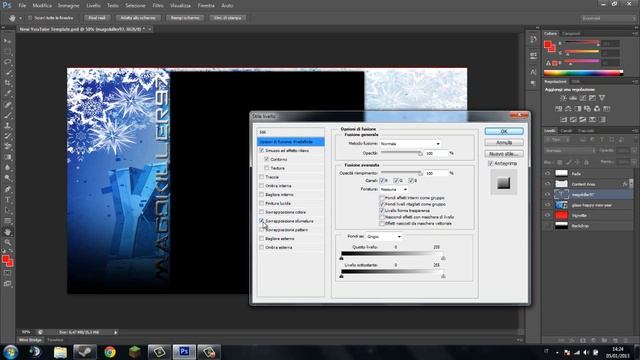The image size is (640, 360).
Task: Click the Curves adjustment icon
Action: click(x=583, y=98)
